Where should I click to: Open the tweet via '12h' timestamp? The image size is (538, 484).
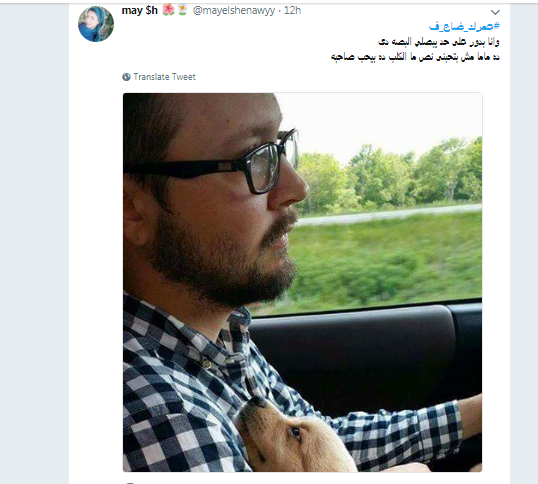[292, 11]
